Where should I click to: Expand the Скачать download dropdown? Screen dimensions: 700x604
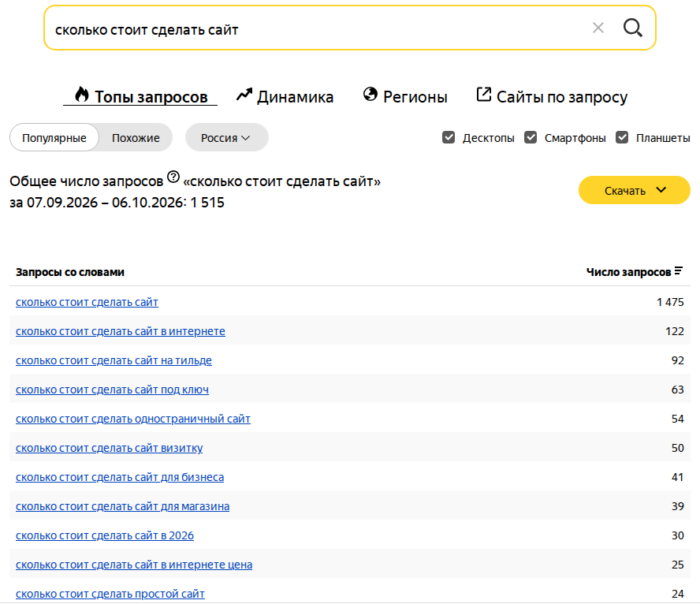click(634, 190)
